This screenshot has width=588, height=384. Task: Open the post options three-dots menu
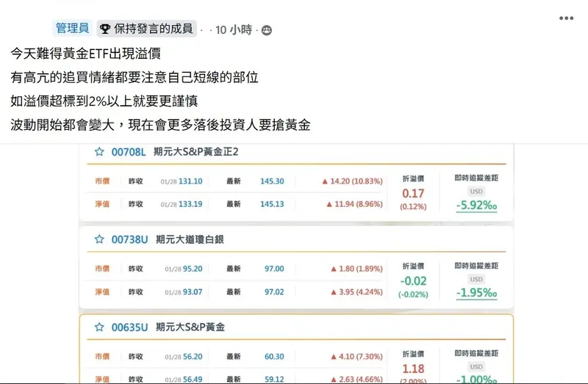pyautogui.click(x=566, y=18)
